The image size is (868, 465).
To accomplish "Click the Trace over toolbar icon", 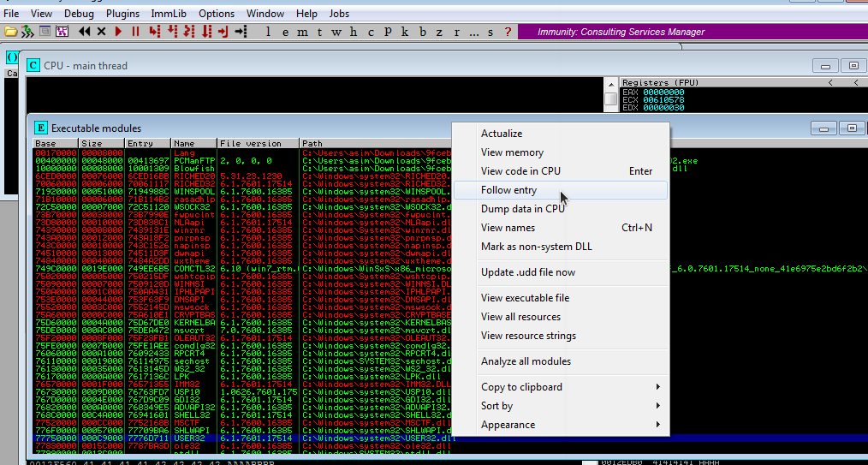I will 206,32.
